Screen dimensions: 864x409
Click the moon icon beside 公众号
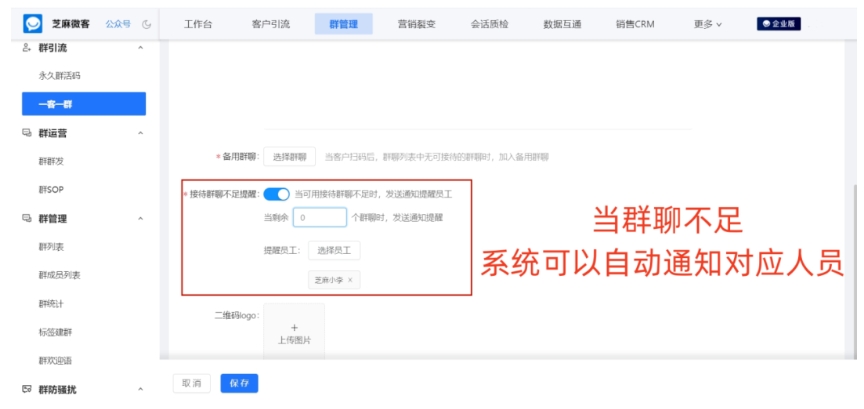[x=147, y=24]
